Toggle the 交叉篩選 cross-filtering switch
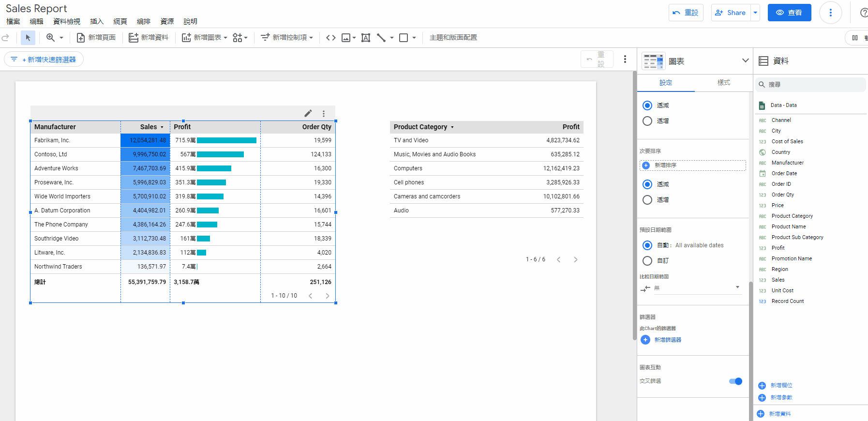The image size is (868, 421). tap(735, 381)
